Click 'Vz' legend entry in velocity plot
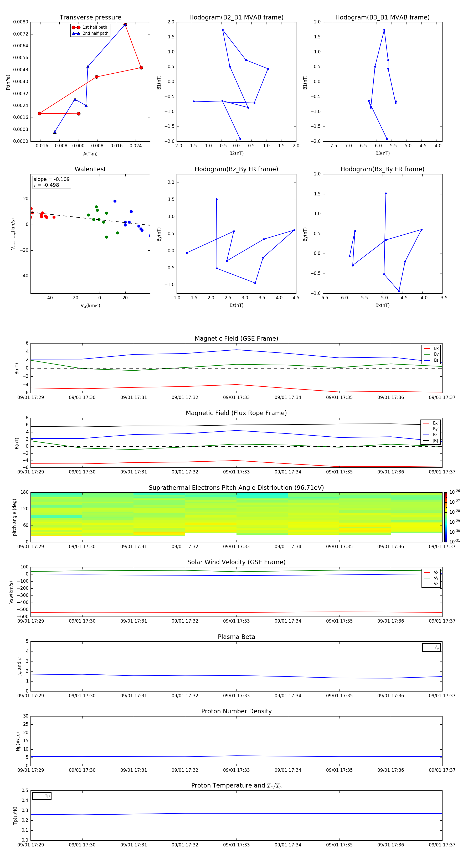 click(431, 584)
